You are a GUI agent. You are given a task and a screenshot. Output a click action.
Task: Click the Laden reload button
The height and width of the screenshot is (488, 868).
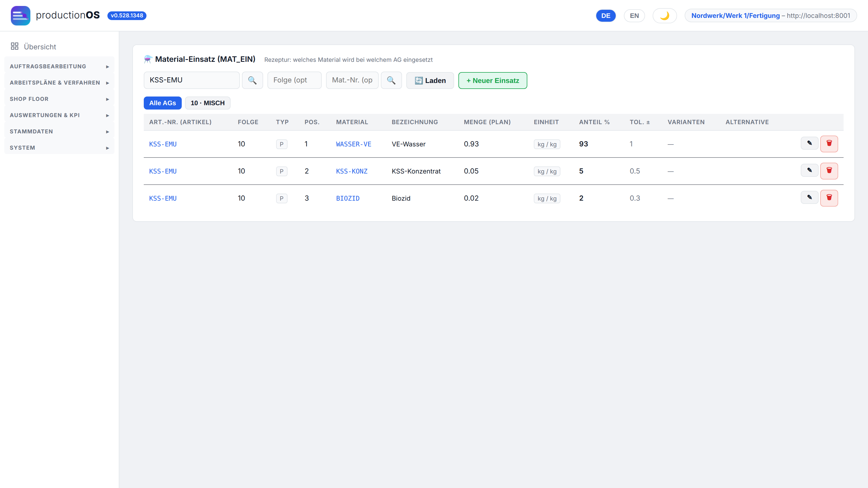pos(430,81)
